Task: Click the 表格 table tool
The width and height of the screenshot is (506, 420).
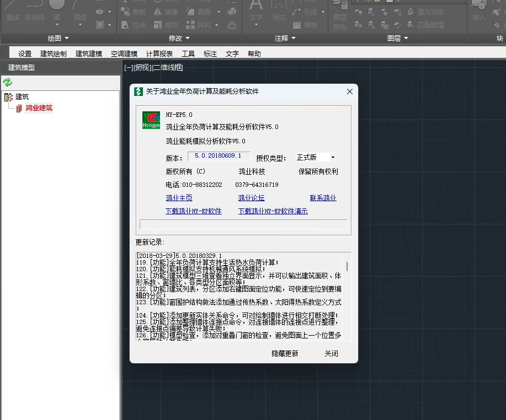Action: pos(305,25)
